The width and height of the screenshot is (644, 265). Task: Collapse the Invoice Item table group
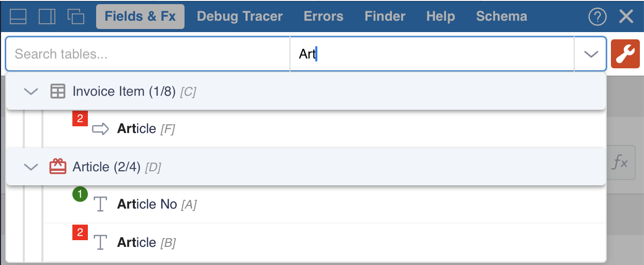(x=31, y=92)
